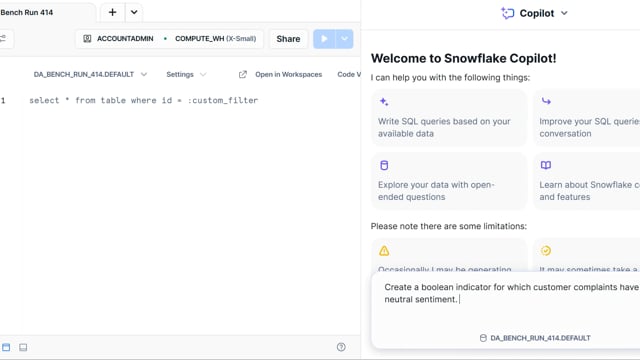Click the Welcome to Snowflake Copilot heading
640x360 pixels.
463,58
